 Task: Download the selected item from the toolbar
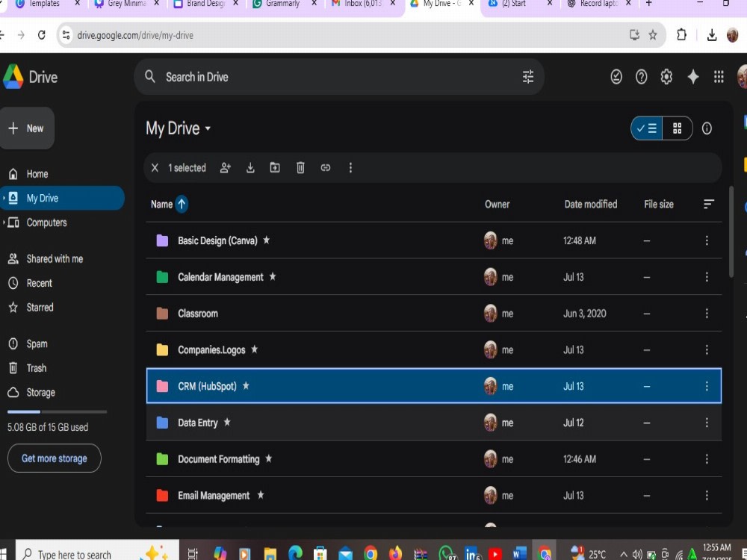tap(250, 167)
